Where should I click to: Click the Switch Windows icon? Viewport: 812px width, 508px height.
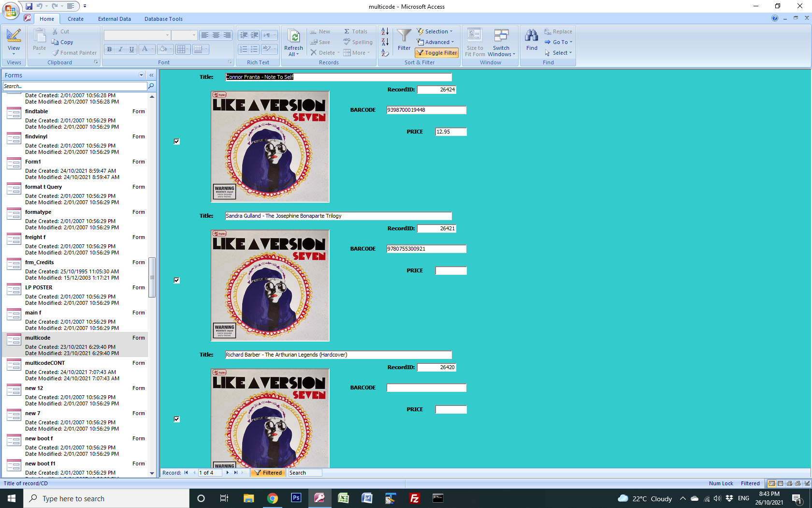(501, 36)
